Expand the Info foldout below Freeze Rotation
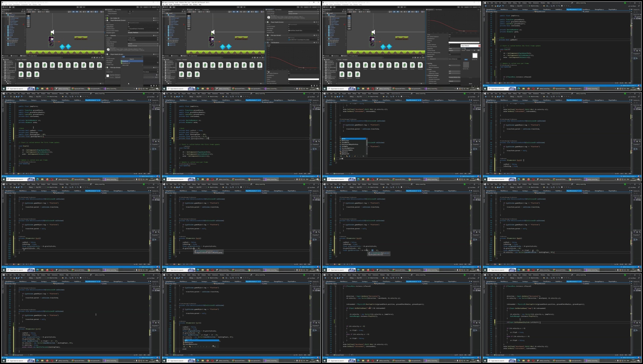643x364 pixels. (106, 15)
